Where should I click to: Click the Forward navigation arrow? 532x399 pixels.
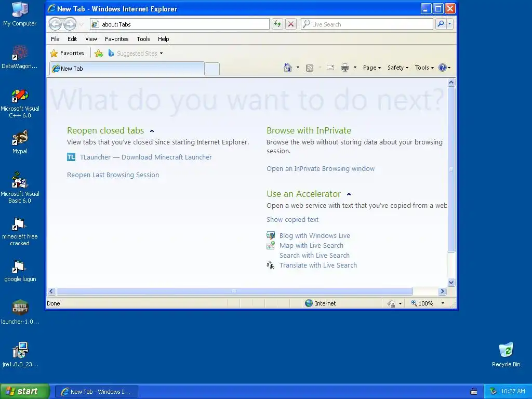[x=70, y=24]
